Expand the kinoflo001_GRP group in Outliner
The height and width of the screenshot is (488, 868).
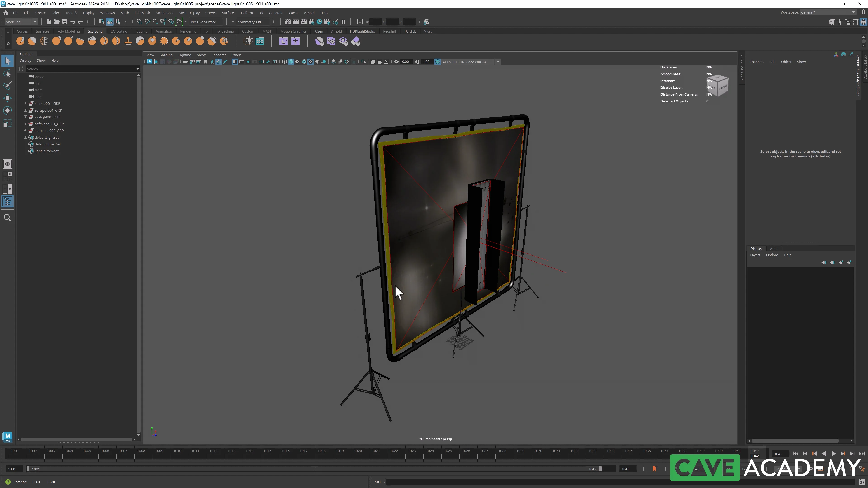click(25, 103)
